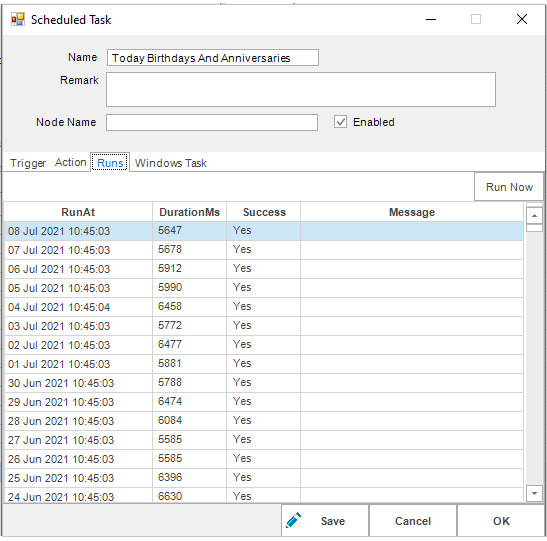Confirm with the OK button
The width and height of the screenshot is (547, 541).
point(501,521)
